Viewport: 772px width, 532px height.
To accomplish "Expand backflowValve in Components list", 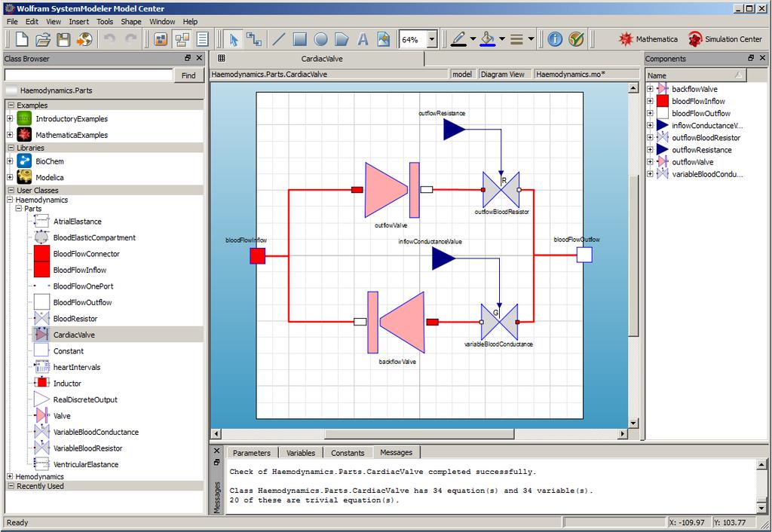I will point(650,89).
